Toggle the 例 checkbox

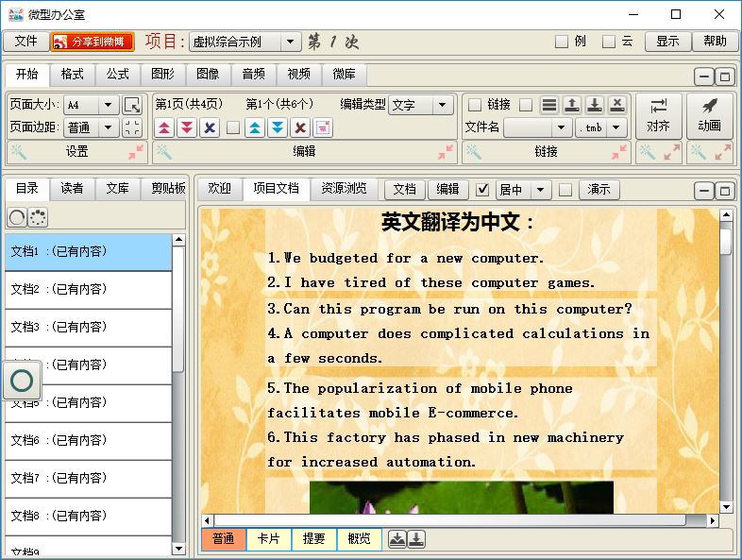[x=562, y=42]
